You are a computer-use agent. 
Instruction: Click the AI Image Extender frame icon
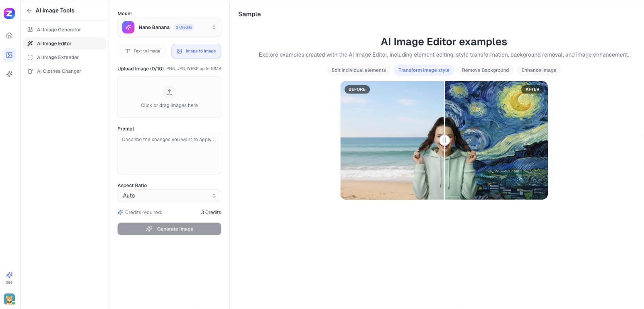tap(30, 58)
